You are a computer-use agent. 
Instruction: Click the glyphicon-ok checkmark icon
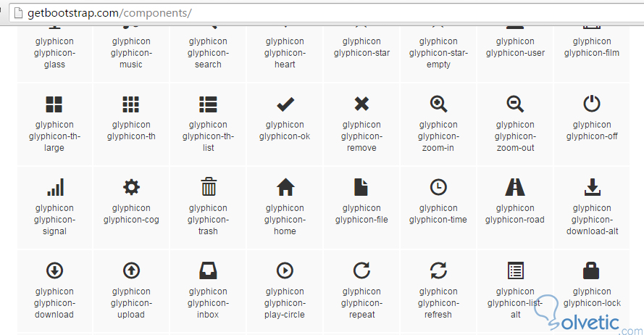(x=285, y=104)
